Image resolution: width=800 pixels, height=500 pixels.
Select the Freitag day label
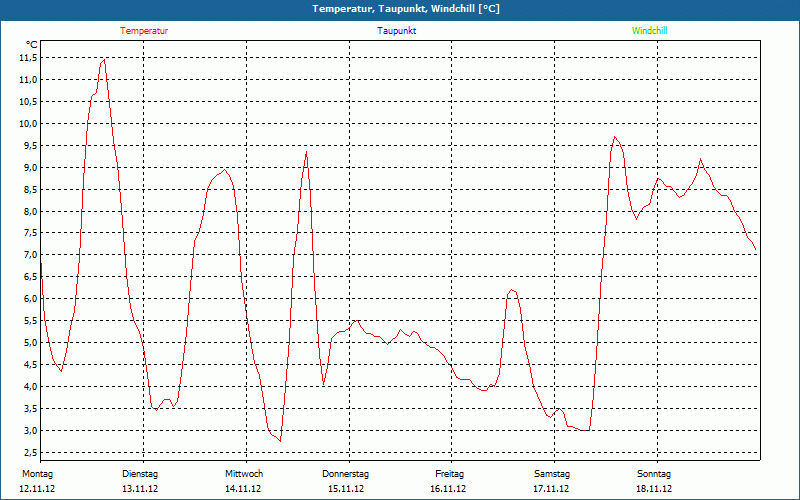tap(449, 474)
